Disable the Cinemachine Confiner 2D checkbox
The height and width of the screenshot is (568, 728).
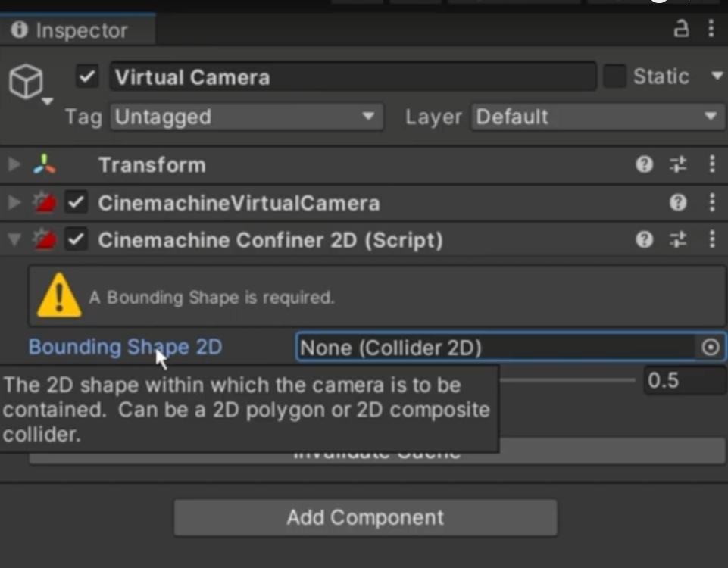click(x=76, y=239)
